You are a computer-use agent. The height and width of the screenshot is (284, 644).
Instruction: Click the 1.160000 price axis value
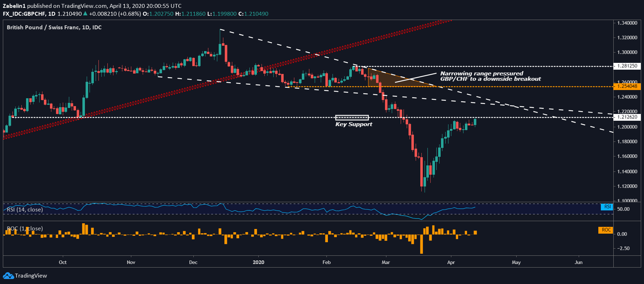627,156
